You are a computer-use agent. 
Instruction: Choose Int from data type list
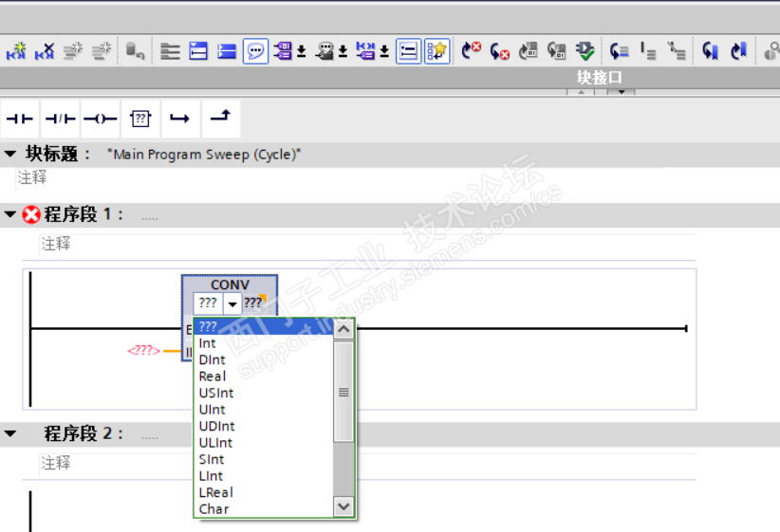[x=264, y=343]
